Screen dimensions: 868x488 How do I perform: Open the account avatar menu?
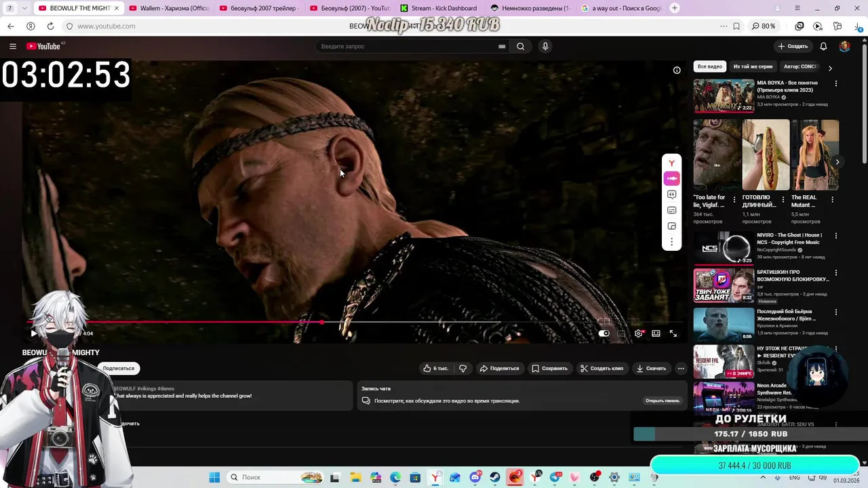(x=844, y=46)
